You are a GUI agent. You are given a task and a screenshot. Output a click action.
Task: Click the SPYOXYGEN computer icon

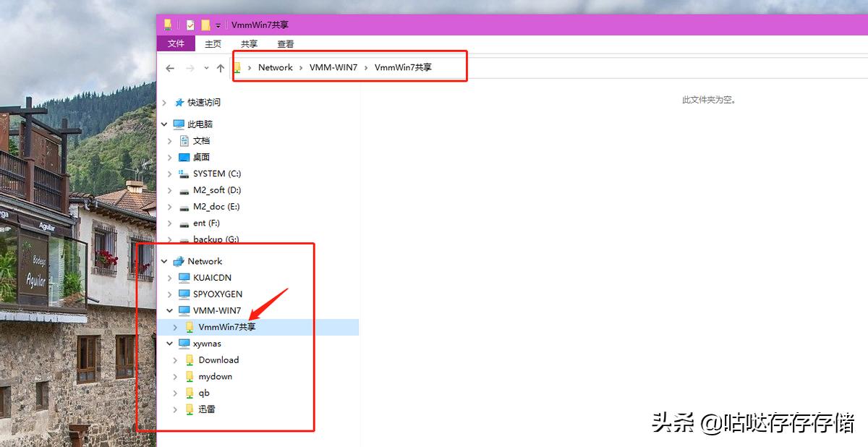(x=184, y=294)
